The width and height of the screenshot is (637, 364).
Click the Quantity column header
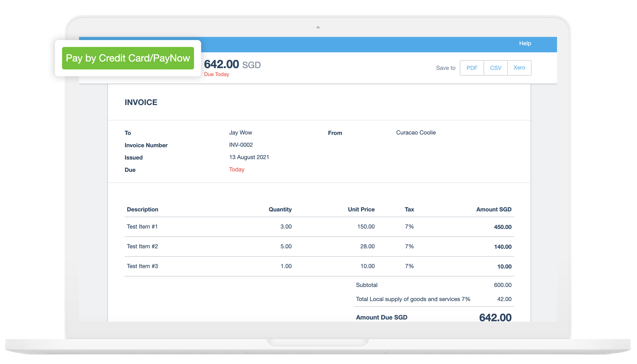(280, 209)
